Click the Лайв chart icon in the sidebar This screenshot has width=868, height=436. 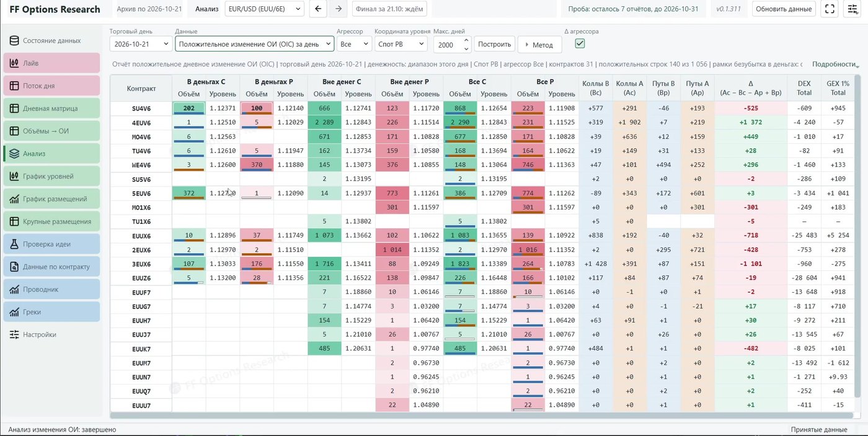tap(14, 63)
